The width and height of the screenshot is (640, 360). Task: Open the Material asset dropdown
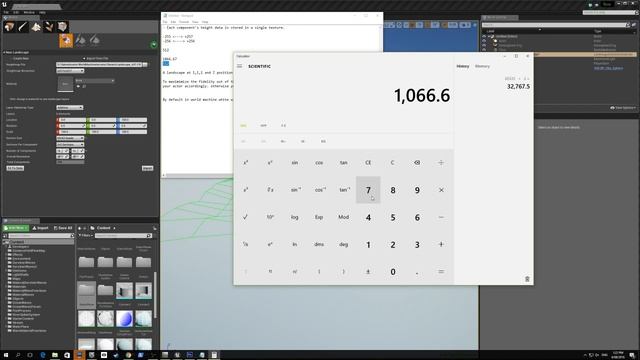pyautogui.click(x=95, y=80)
